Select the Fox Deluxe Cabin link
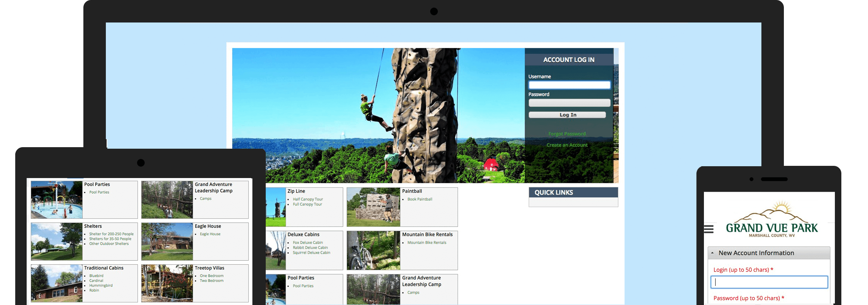Image resolution: width=868 pixels, height=305 pixels. point(308,243)
